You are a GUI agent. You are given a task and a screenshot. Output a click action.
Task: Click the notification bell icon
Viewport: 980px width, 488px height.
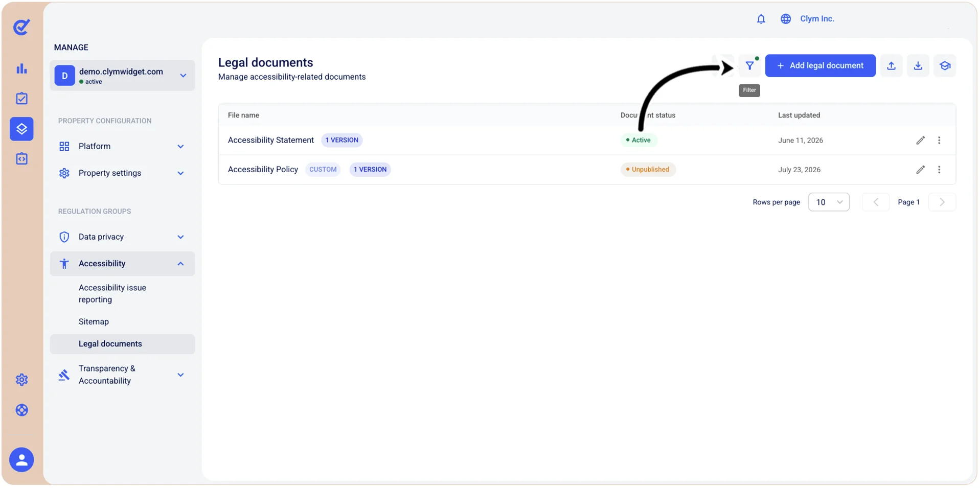tap(761, 19)
